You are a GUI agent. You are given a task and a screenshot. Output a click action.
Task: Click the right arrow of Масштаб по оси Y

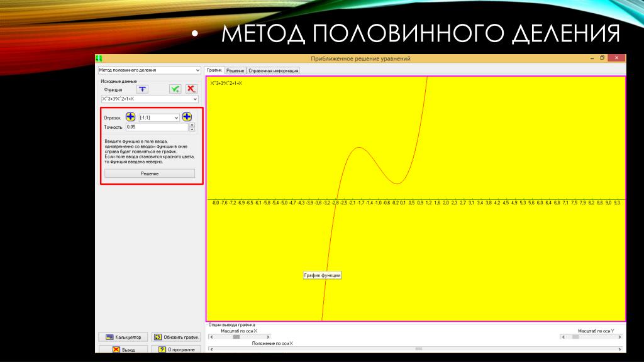pyautogui.click(x=619, y=337)
